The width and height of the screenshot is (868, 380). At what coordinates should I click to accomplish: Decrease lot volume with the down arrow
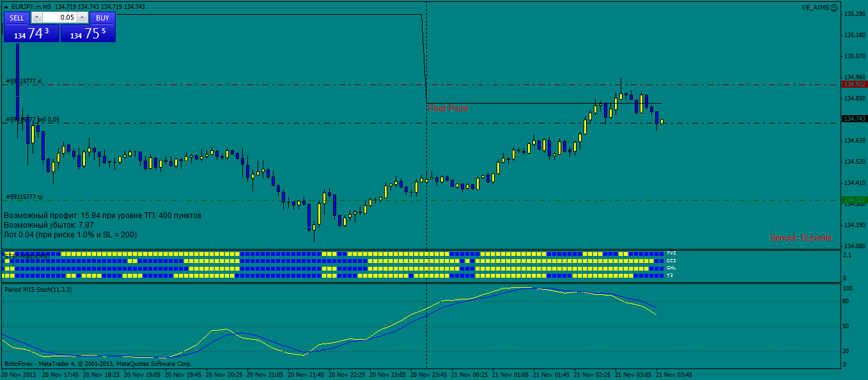[x=36, y=18]
